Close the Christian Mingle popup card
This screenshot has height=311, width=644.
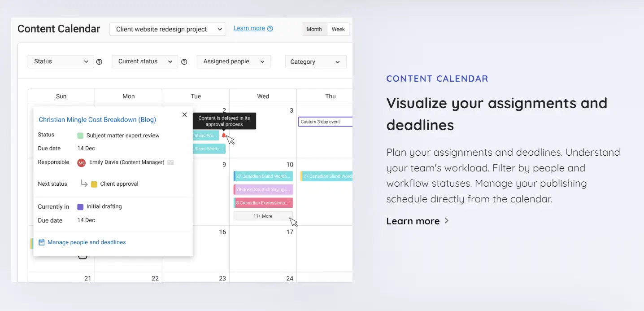click(x=184, y=114)
